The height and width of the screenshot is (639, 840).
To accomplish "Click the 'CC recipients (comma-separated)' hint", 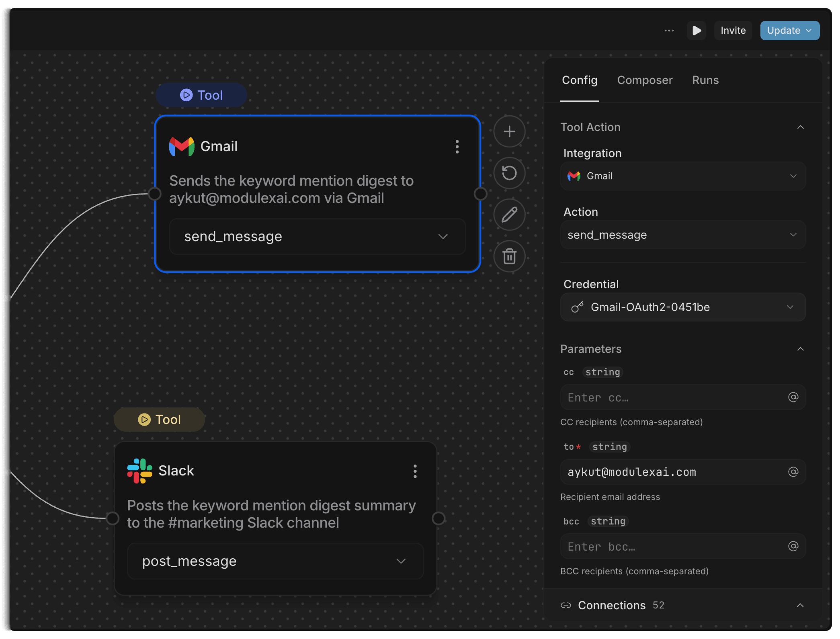I will point(631,422).
